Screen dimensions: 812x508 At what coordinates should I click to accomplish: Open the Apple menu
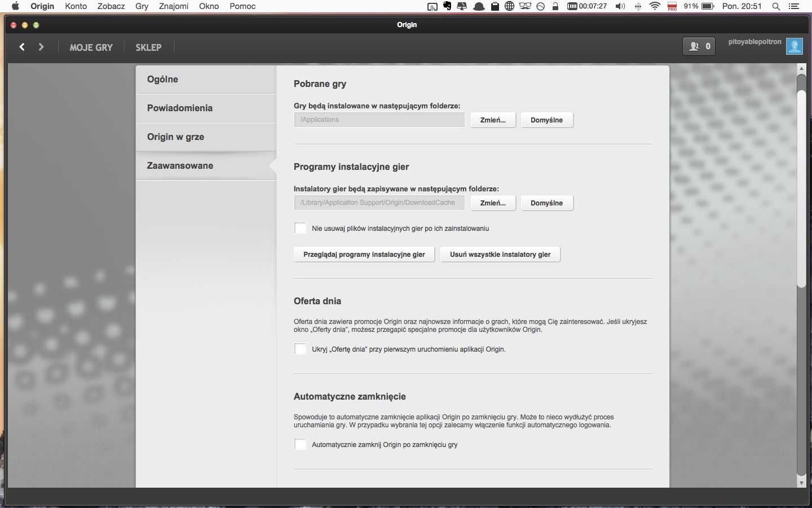click(x=15, y=6)
